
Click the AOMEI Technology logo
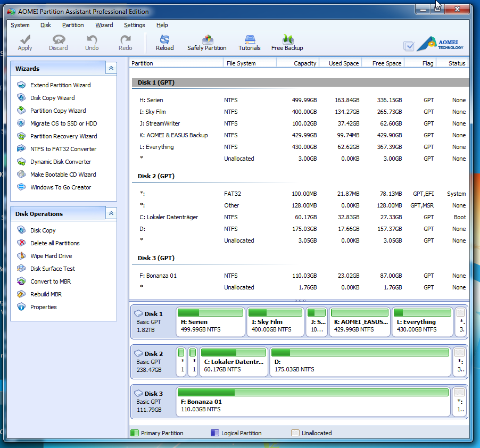click(x=440, y=44)
